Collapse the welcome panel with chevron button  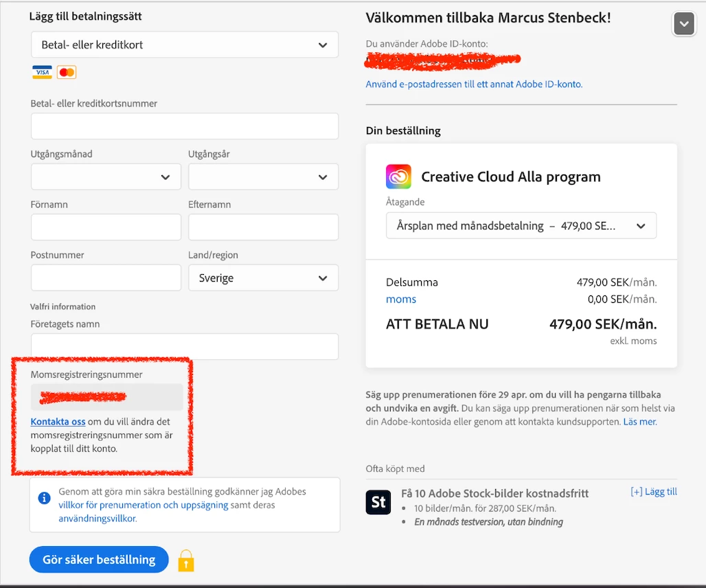tap(684, 24)
